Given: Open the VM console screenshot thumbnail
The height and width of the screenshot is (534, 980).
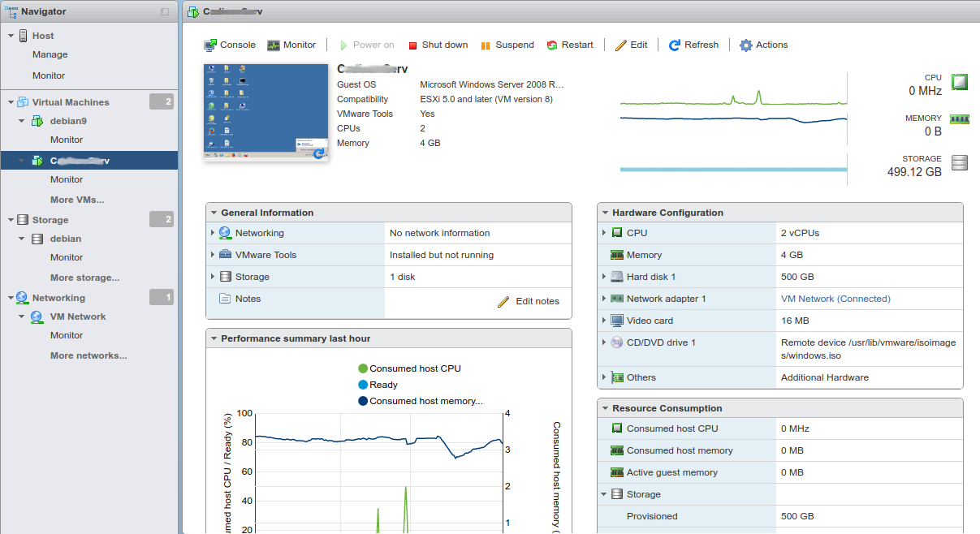Looking at the screenshot, I should [266, 112].
